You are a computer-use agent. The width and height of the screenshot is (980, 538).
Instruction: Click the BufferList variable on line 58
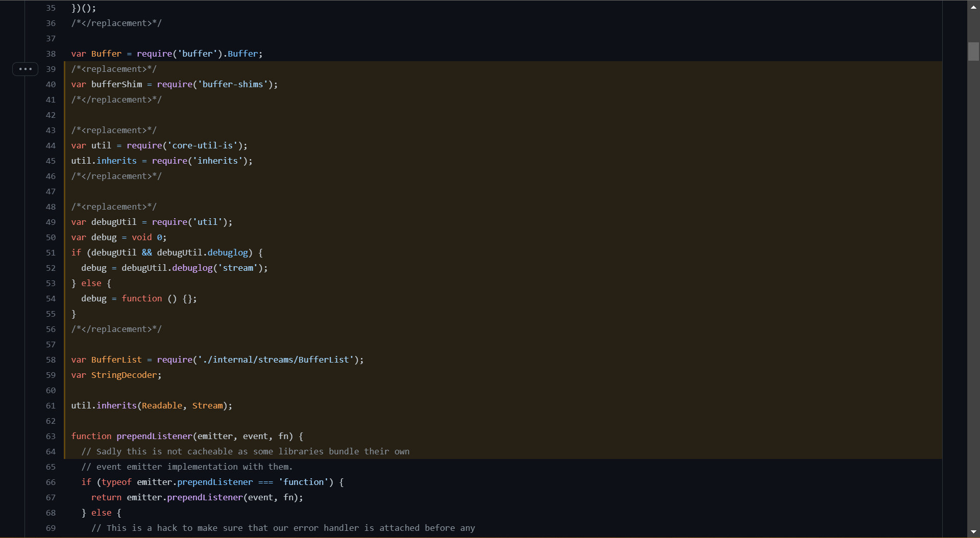116,360
